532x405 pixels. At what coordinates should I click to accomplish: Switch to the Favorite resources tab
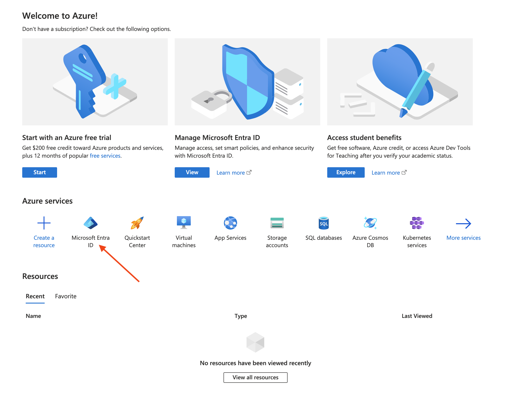pos(66,296)
